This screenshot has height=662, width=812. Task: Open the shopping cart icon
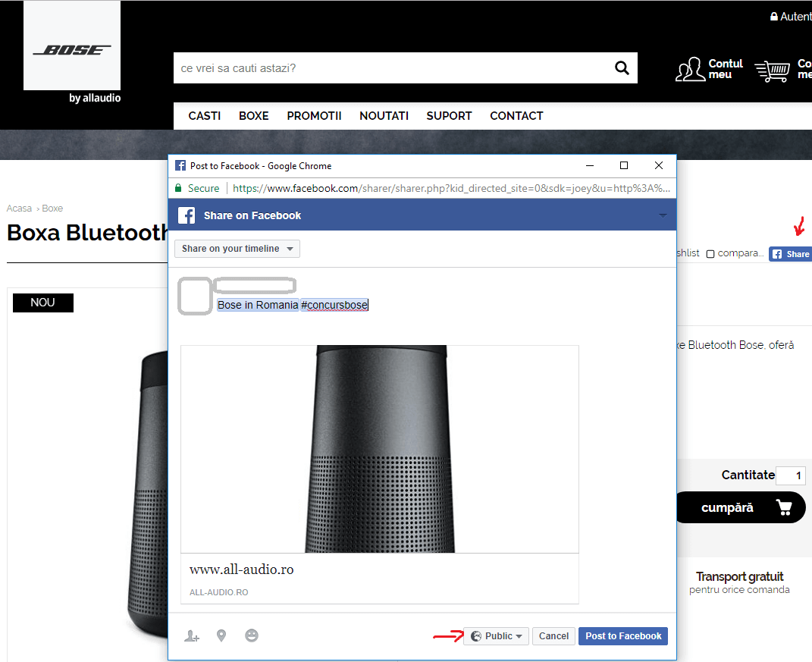(x=772, y=71)
